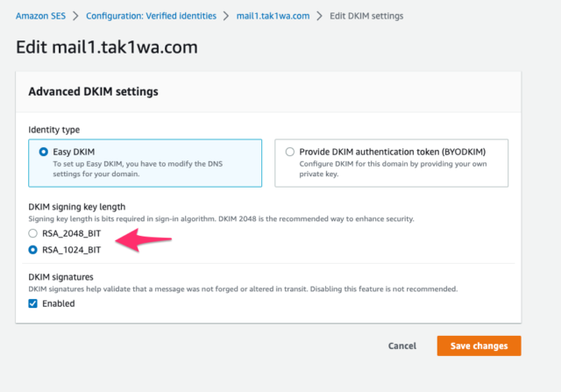The width and height of the screenshot is (561, 392).
Task: Click the Enabled label next to checkbox
Action: pos(59,303)
